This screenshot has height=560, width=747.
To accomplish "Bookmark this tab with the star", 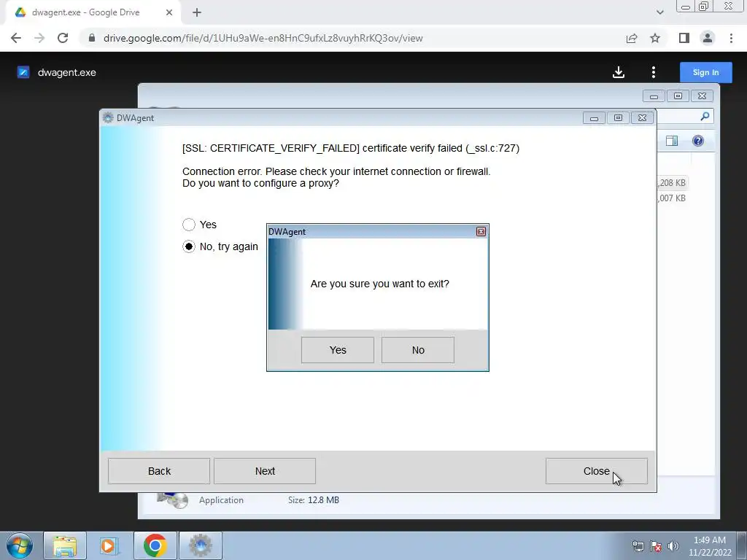I will (x=655, y=38).
